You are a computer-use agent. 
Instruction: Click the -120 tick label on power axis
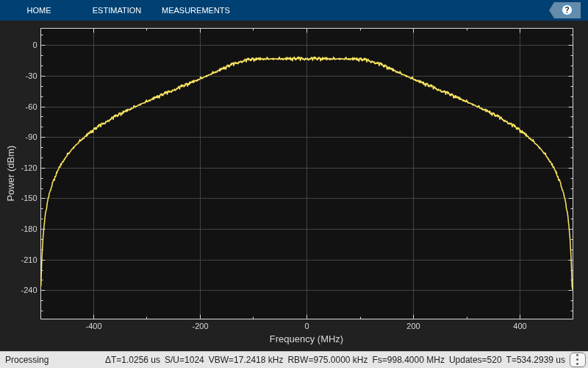coord(29,168)
